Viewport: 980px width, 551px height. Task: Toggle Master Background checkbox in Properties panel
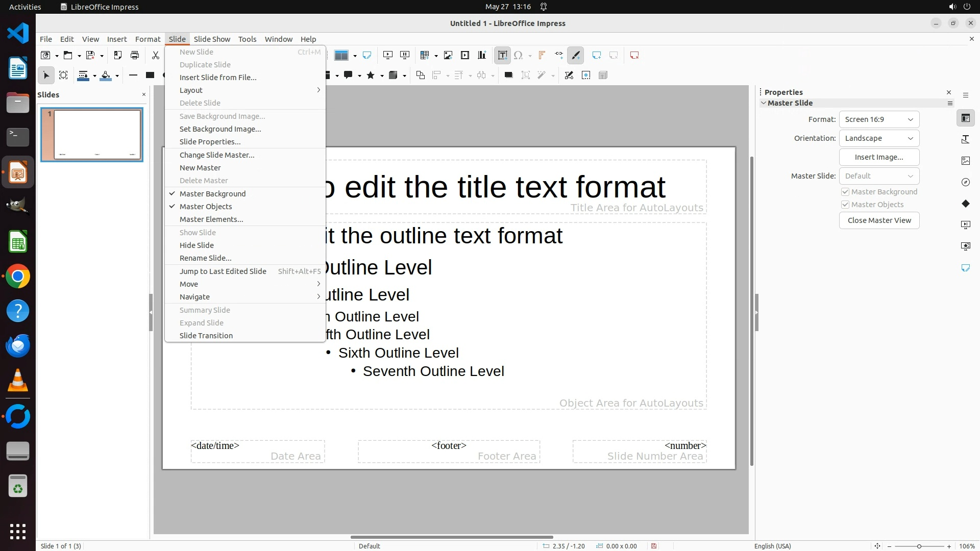pos(845,192)
